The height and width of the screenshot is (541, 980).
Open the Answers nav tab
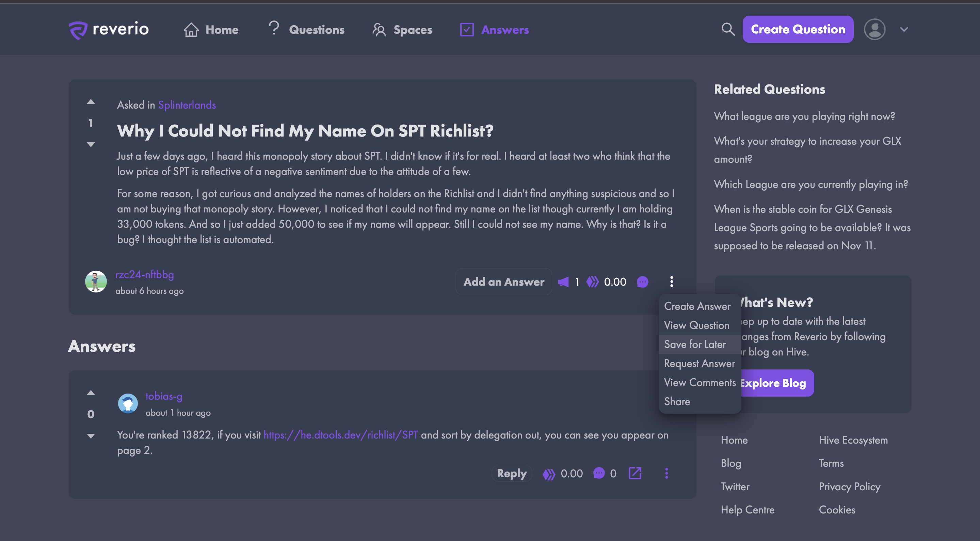(494, 30)
